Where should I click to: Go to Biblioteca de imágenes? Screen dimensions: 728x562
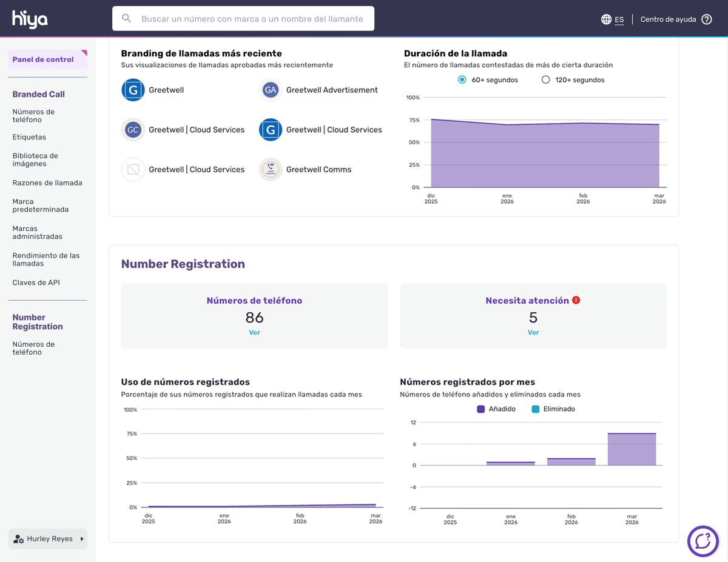point(35,159)
